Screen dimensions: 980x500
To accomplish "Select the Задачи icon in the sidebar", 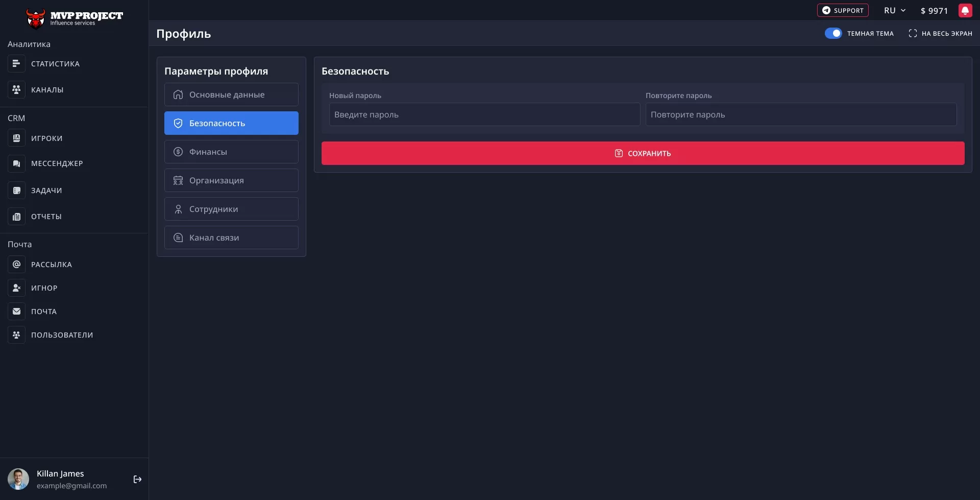I will [16, 190].
